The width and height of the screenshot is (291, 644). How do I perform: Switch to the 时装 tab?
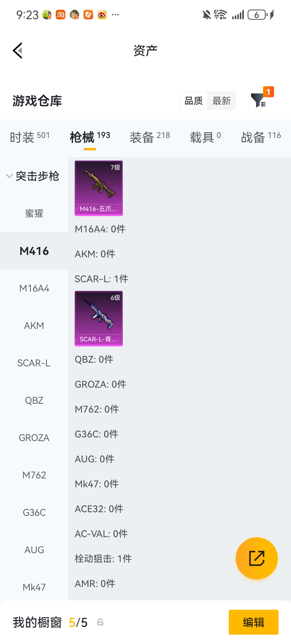[x=30, y=137]
